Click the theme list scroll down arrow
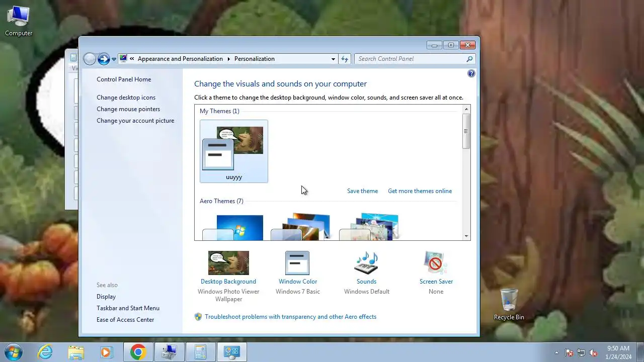 point(466,236)
